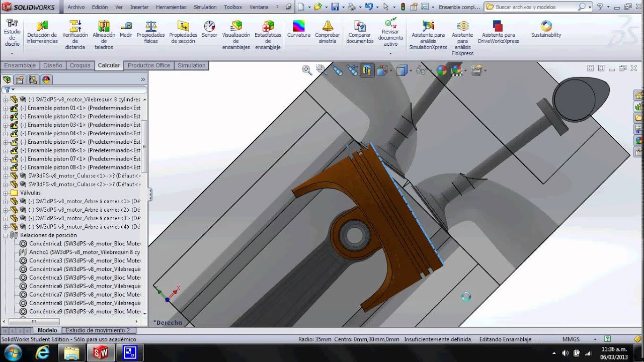Expand the Válvulas folder
The height and width of the screenshot is (362, 644).
pyautogui.click(x=6, y=193)
